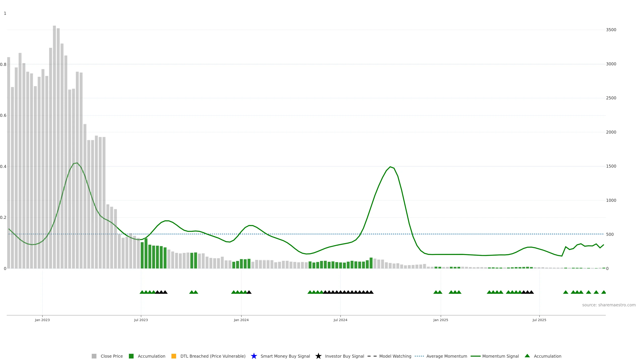The image size is (644, 362).
Task: Click the Jul 2024 axis label
Action: click(340, 320)
